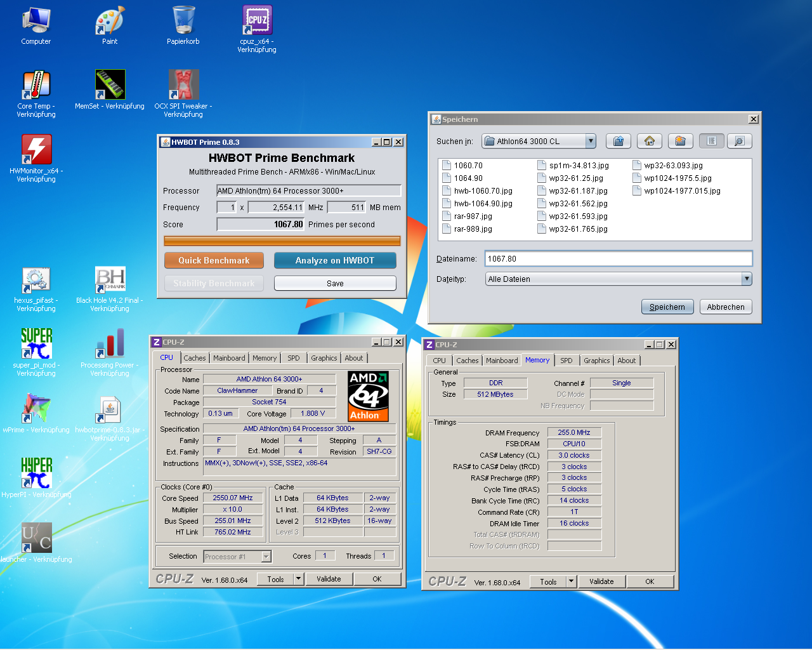Launch the hexus_pifast shortcut

36,289
